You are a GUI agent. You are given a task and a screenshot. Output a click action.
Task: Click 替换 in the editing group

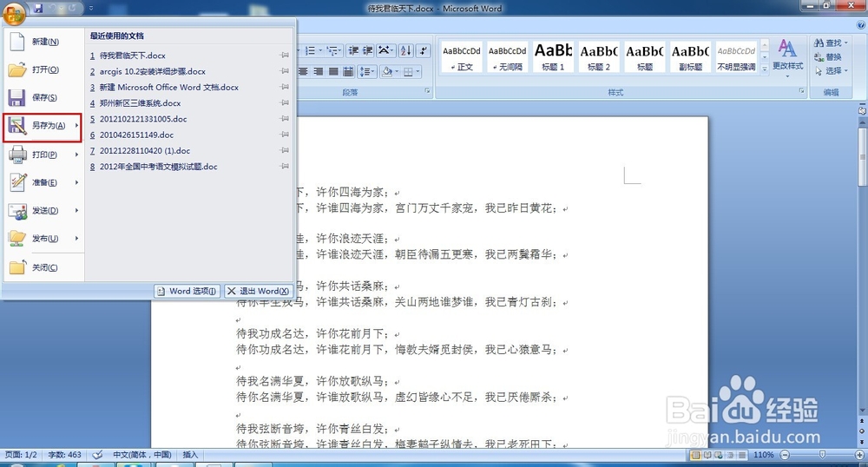click(828, 57)
